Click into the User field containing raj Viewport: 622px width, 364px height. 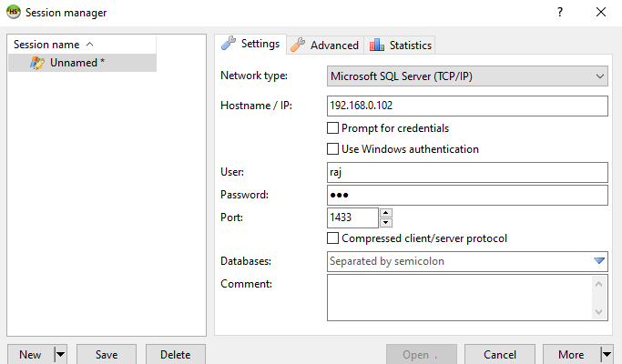coord(467,173)
